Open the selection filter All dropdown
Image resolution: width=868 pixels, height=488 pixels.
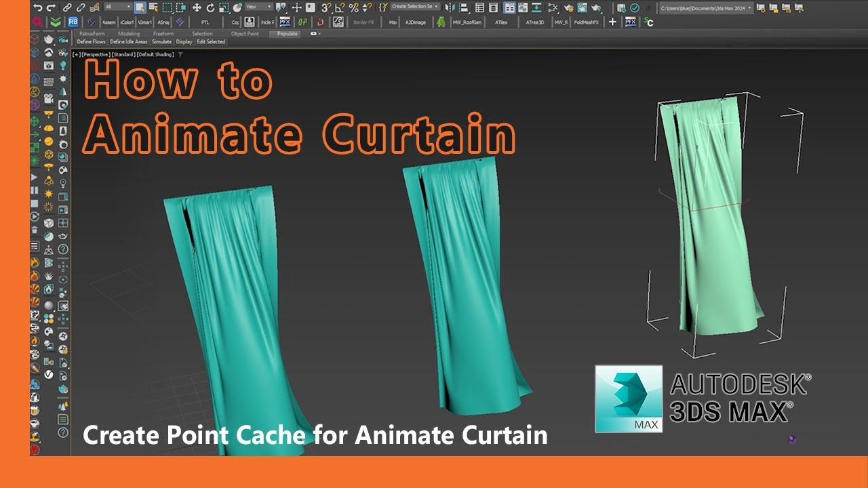click(119, 7)
